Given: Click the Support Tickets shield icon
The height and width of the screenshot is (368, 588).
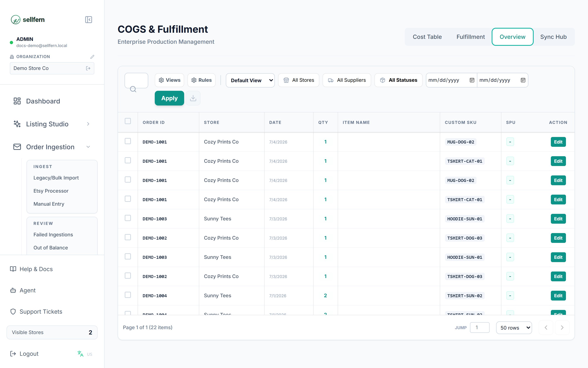Looking at the screenshot, I should 13,312.
